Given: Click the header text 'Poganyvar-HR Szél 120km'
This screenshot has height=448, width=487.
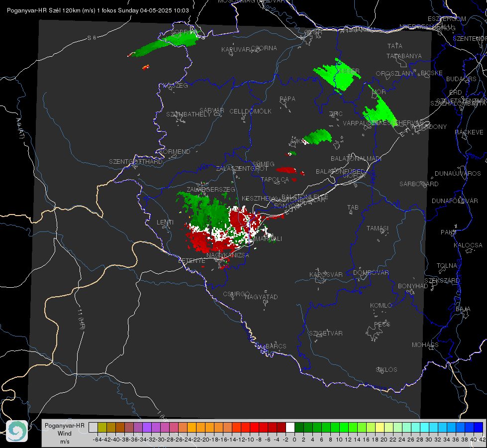Looking at the screenshot, I should click(x=44, y=10).
